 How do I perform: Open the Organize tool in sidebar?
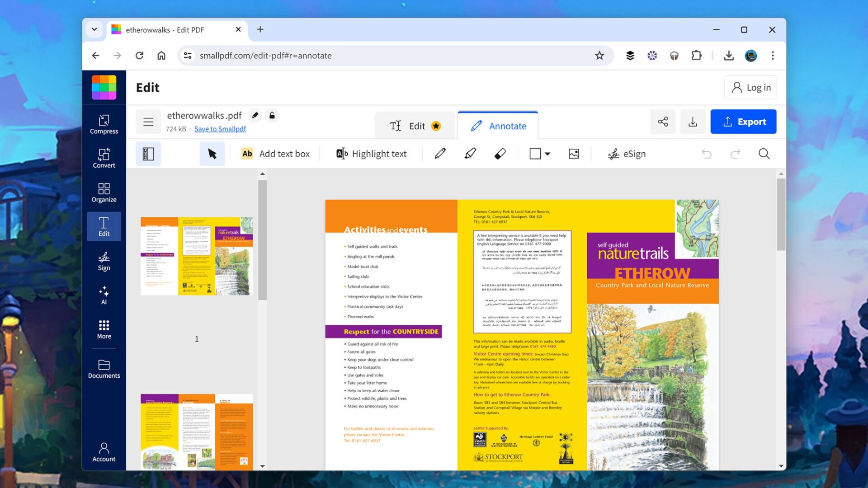pyautogui.click(x=104, y=192)
